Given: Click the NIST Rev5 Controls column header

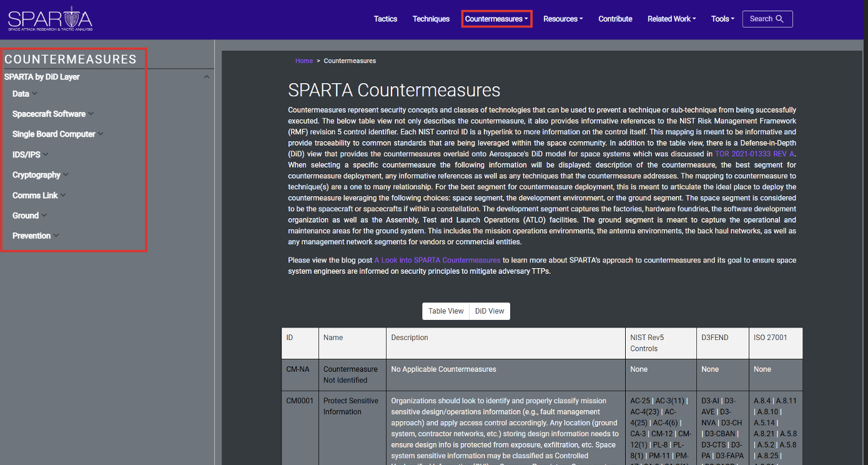Looking at the screenshot, I should [661, 342].
